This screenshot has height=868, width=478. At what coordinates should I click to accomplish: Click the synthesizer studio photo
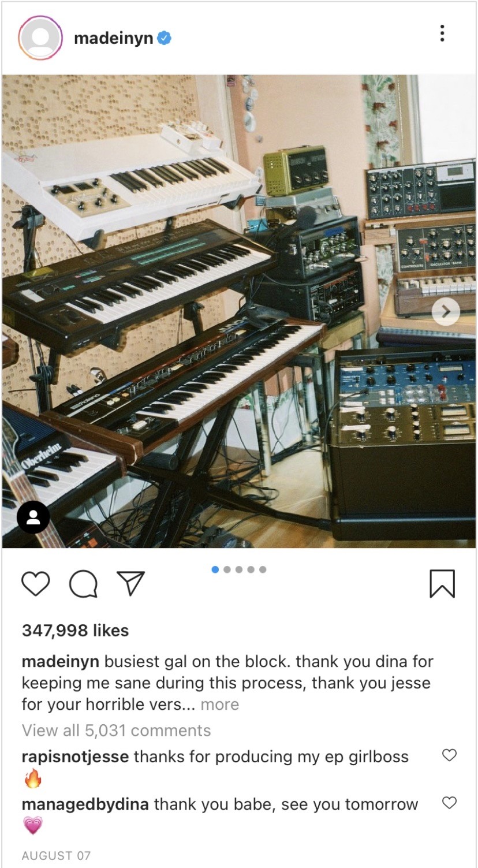click(x=239, y=311)
